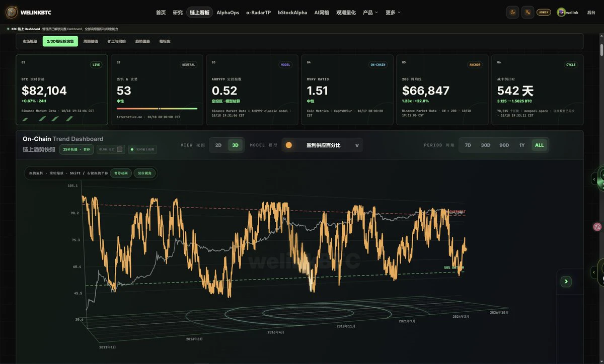Open α-RadarTP in the top navigation
The image size is (604, 364).
click(x=258, y=13)
